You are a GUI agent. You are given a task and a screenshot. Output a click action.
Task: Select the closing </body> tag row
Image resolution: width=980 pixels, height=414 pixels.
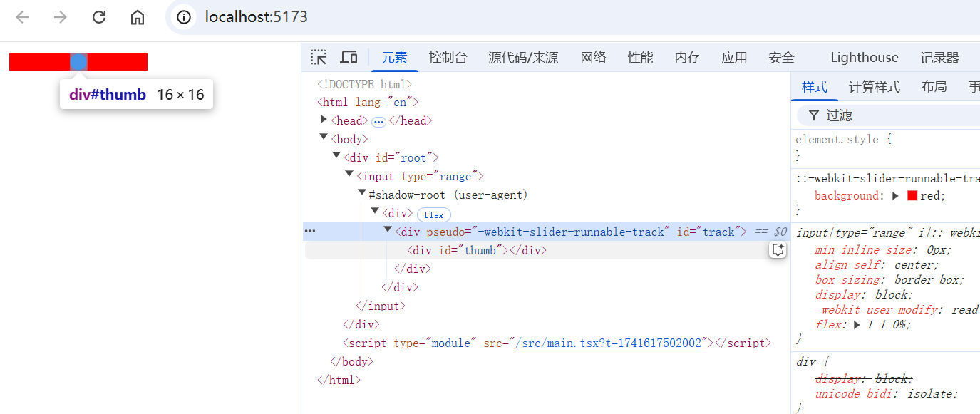point(351,361)
